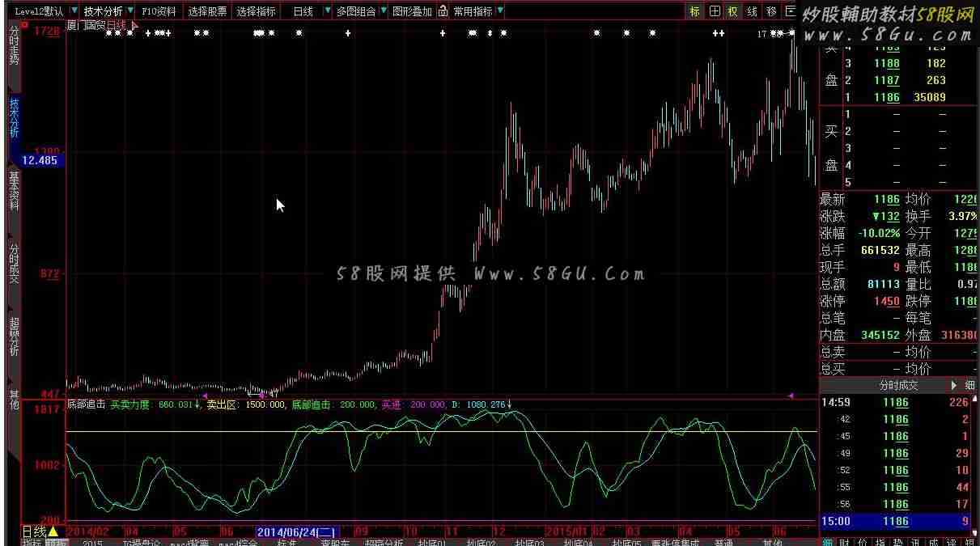
Task: Switch to the 分时成交 side tab
Action: tap(14, 264)
